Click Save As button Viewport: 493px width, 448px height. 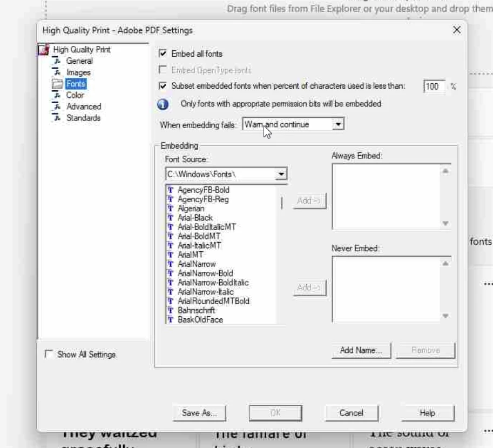(x=199, y=413)
